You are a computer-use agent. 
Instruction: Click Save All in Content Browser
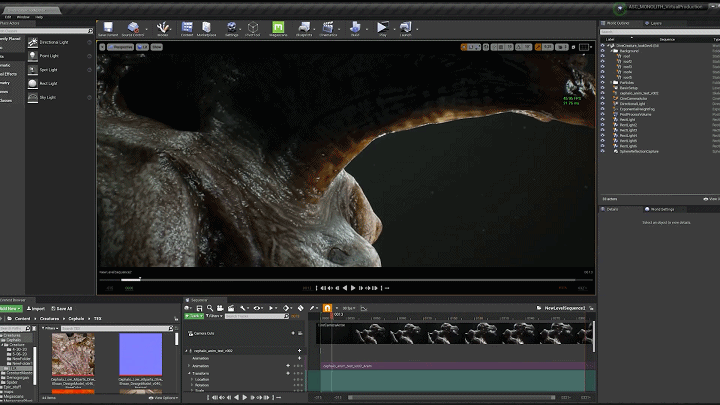coord(62,309)
